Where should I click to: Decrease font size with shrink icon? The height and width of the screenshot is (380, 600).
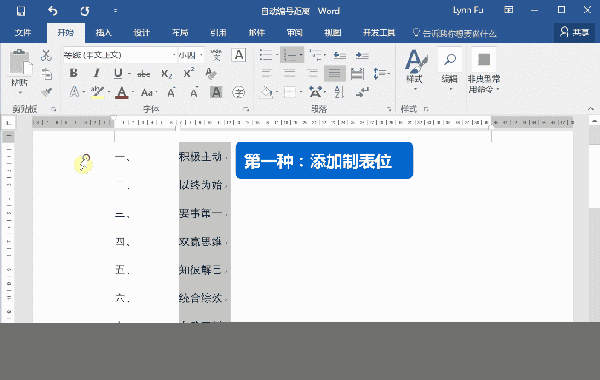pyautogui.click(x=194, y=92)
